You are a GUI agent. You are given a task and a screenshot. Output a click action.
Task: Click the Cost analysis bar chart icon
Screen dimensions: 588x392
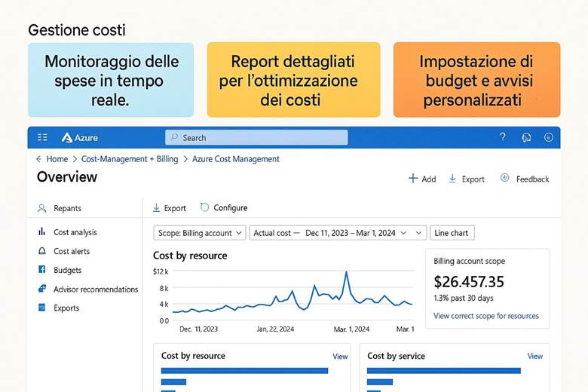click(x=41, y=231)
